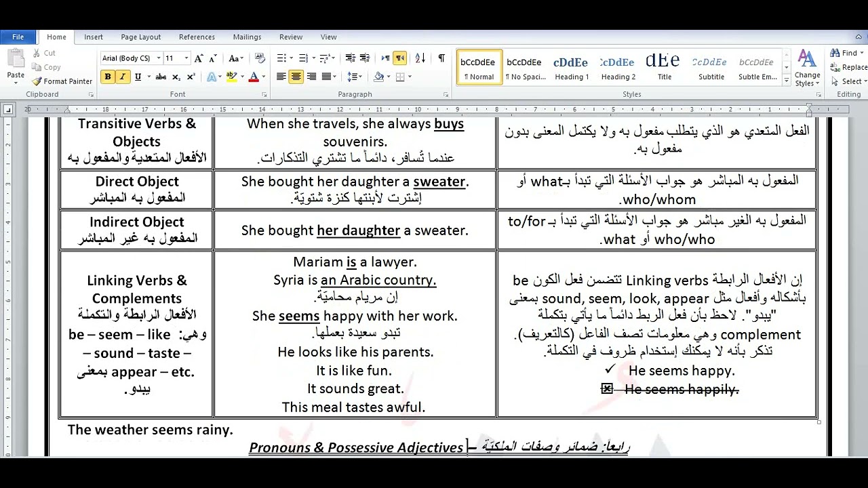Open the Paste options arrow
This screenshot has height=488, width=868.
16,83
